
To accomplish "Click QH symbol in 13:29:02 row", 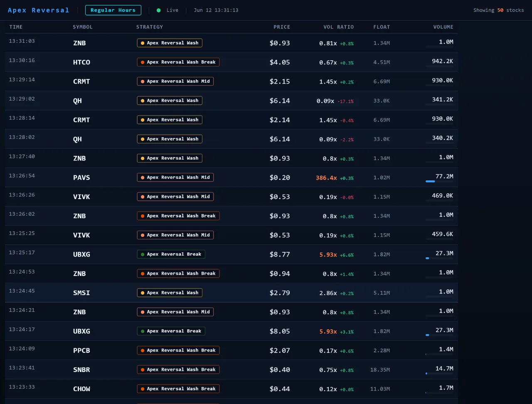I will [x=77, y=101].
